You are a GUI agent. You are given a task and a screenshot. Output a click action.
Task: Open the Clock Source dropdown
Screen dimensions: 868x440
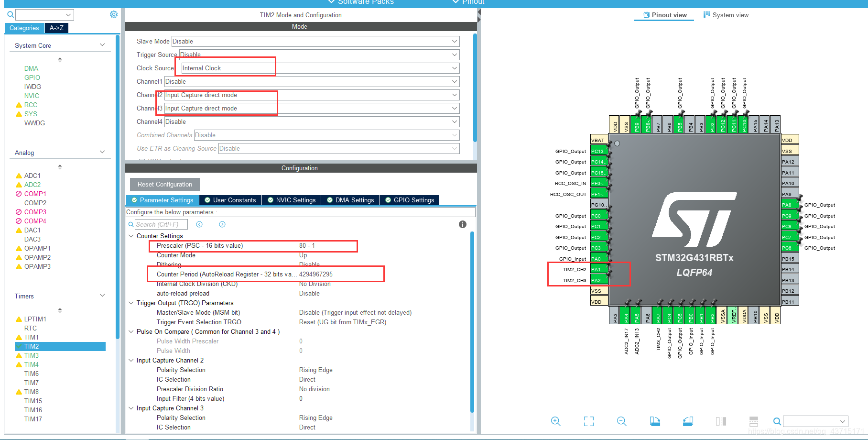pos(320,68)
